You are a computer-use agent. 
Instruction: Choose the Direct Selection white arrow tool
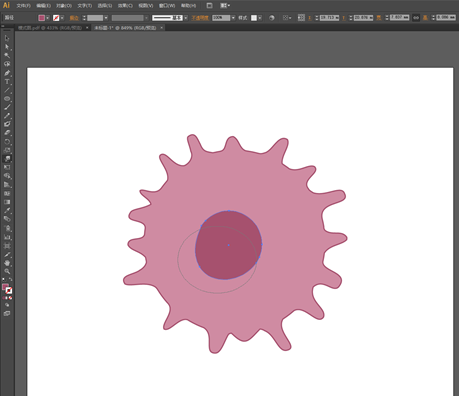[7, 47]
